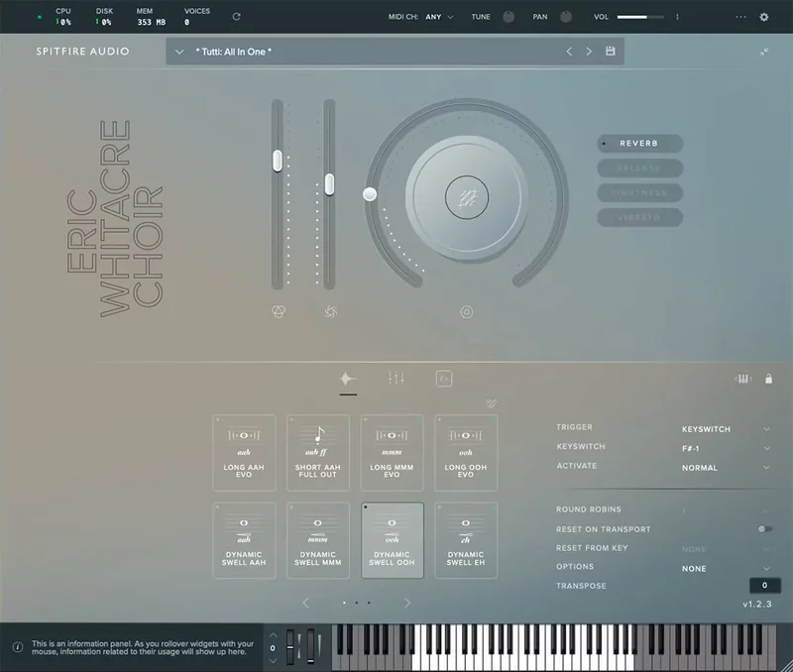Open the techniques waveform tab
793x672 pixels.
[x=348, y=379]
